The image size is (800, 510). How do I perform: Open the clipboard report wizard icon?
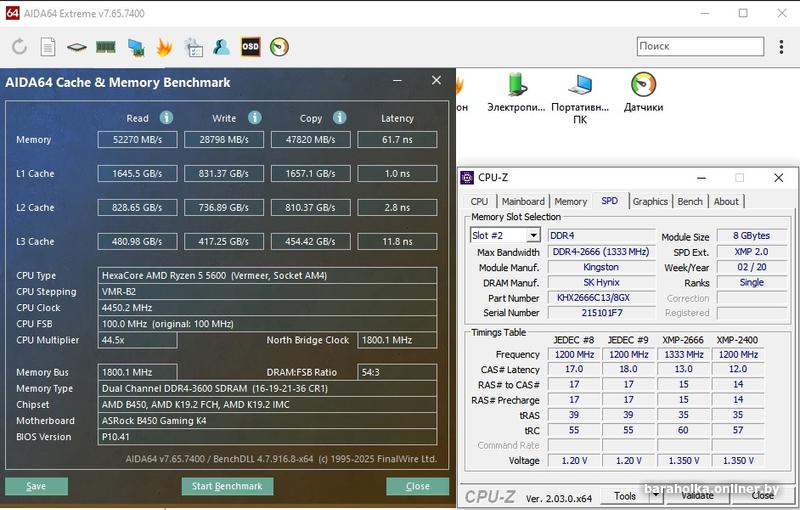[x=193, y=47]
